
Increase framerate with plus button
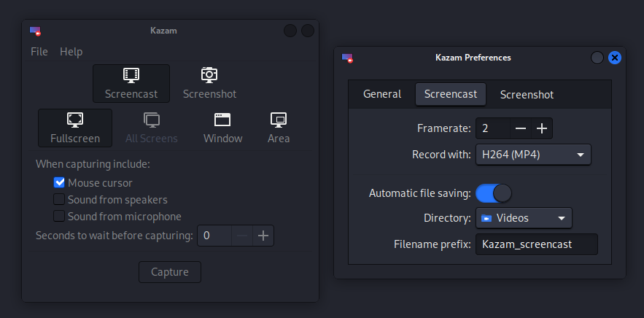coord(542,129)
